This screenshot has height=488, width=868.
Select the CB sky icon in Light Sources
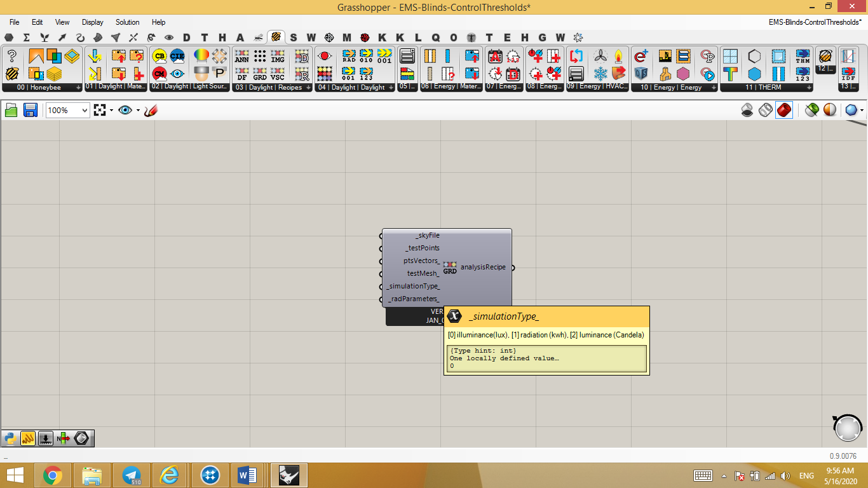pos(159,56)
